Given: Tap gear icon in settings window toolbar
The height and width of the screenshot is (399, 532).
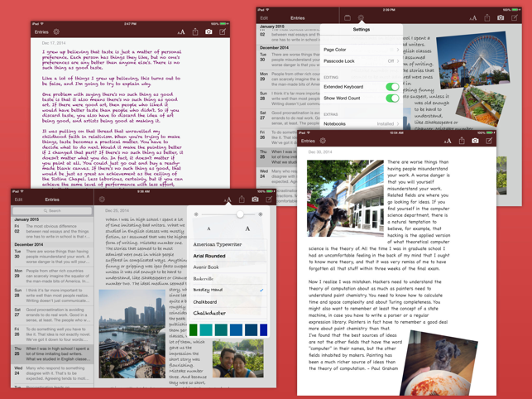Looking at the screenshot, I should tap(361, 17).
